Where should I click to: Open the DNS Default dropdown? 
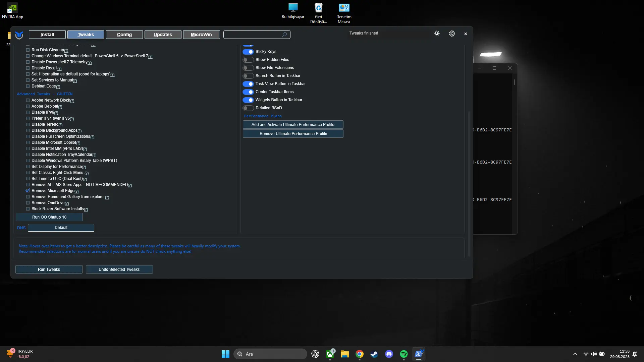pos(61,228)
